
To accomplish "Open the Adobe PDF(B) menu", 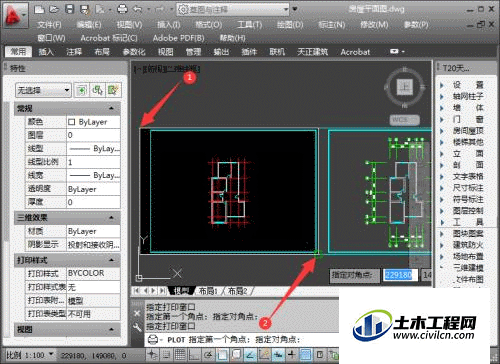I will point(179,38).
